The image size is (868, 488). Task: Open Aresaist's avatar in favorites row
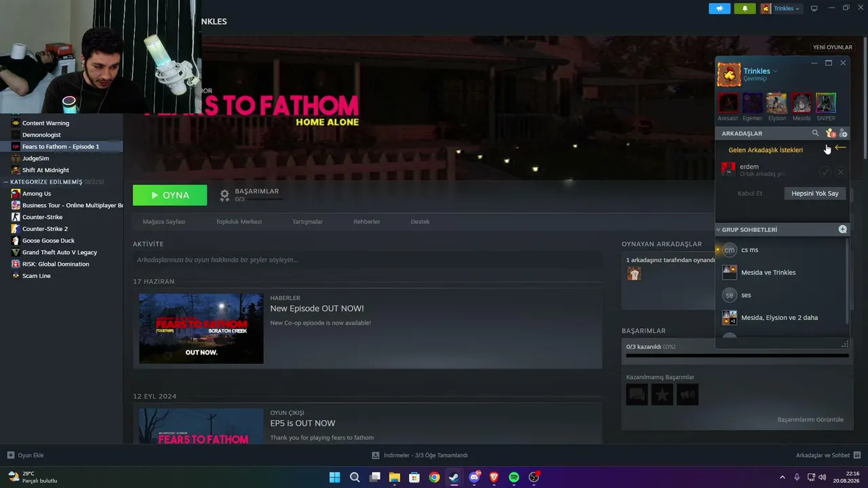(728, 103)
